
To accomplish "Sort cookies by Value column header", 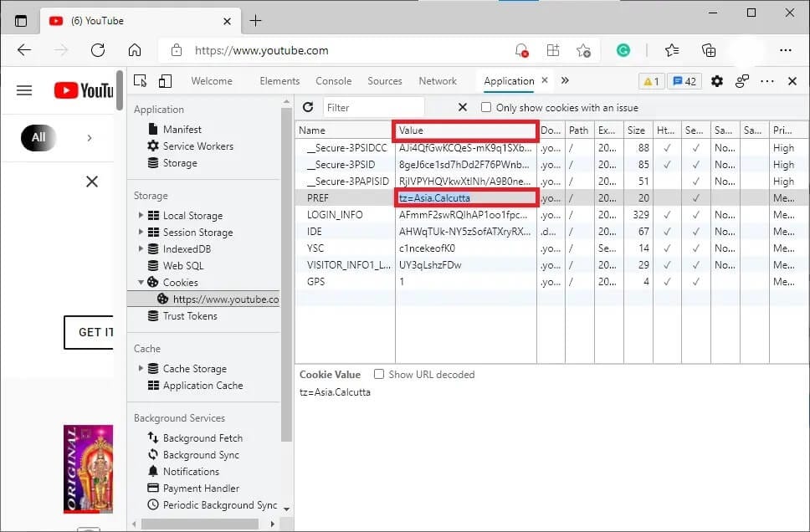I will click(x=465, y=130).
